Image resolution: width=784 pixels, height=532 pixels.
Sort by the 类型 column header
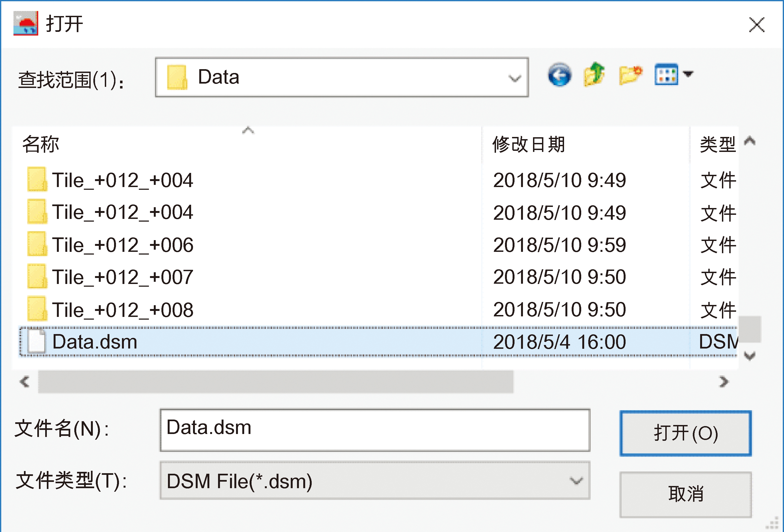tap(714, 144)
